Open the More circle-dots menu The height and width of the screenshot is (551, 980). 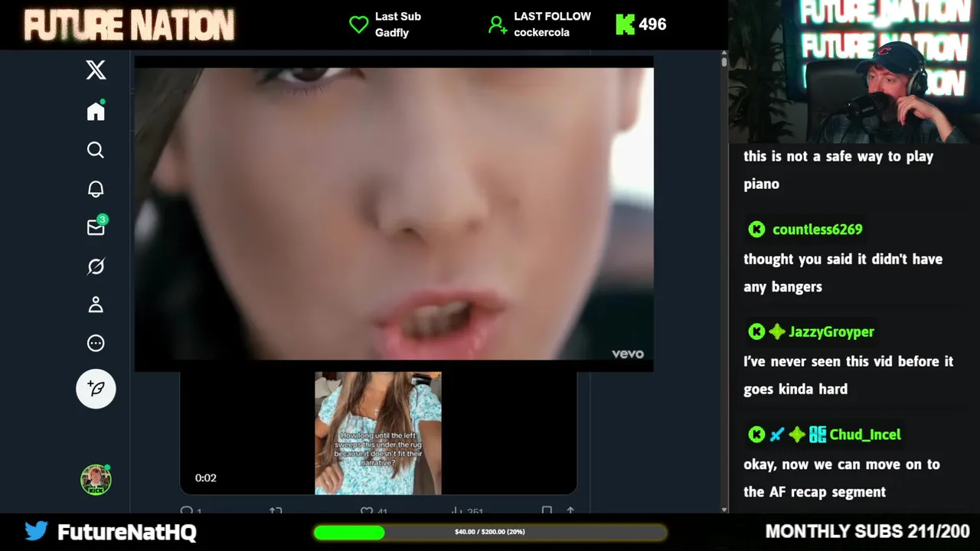tap(96, 343)
